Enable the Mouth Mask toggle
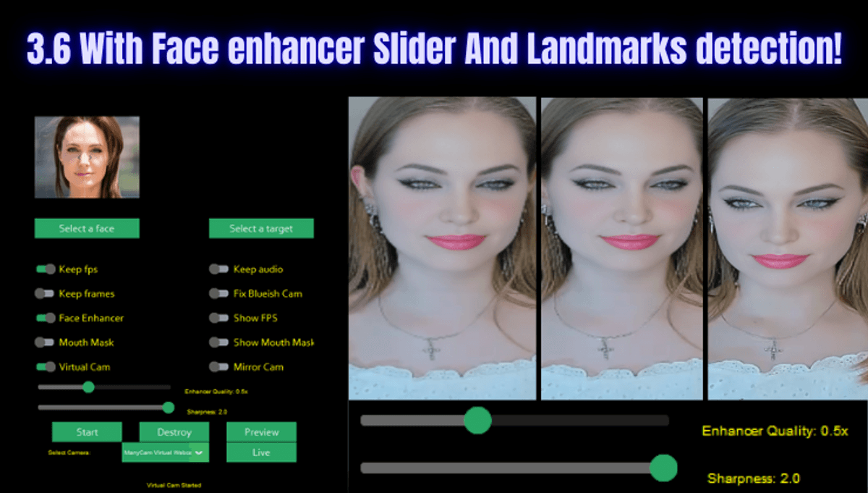 point(44,342)
